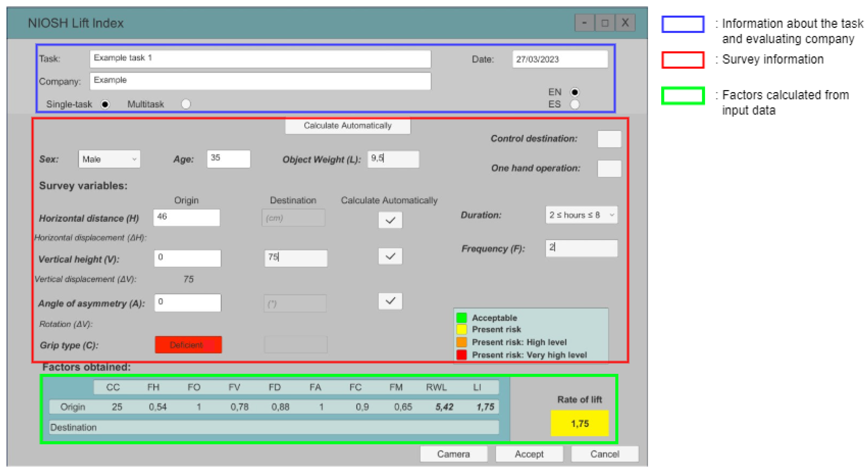Click the Object Weight input field

coord(393,159)
